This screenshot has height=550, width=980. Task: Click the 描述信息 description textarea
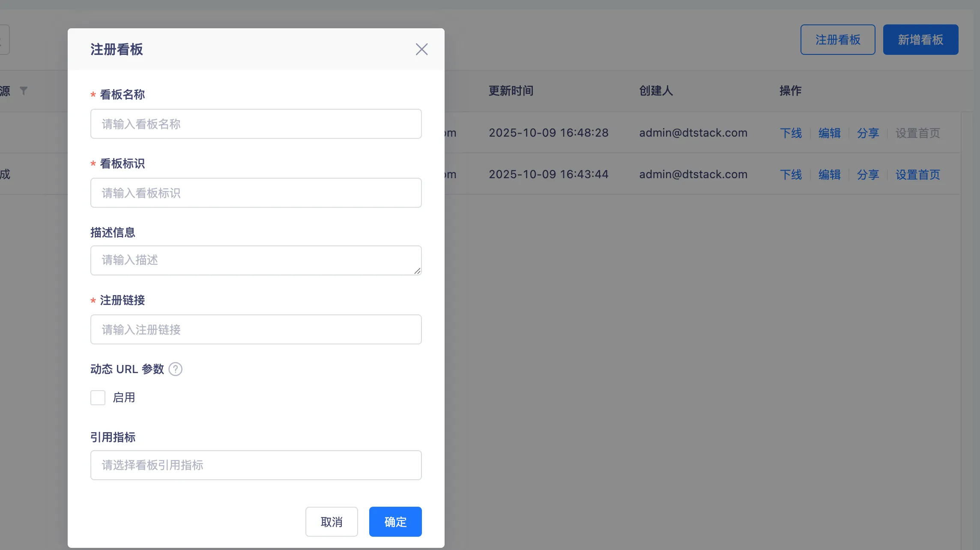click(x=256, y=260)
